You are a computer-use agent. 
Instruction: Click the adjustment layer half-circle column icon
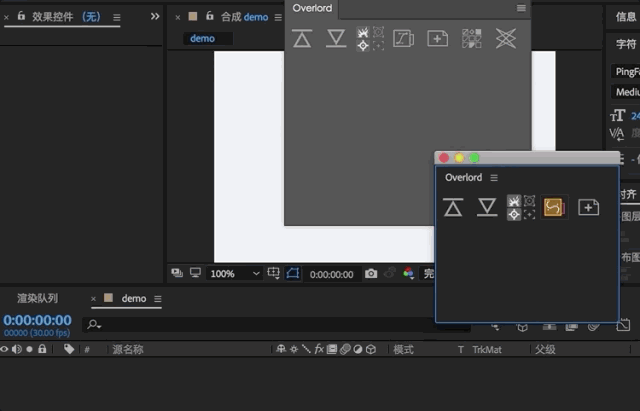(358, 349)
